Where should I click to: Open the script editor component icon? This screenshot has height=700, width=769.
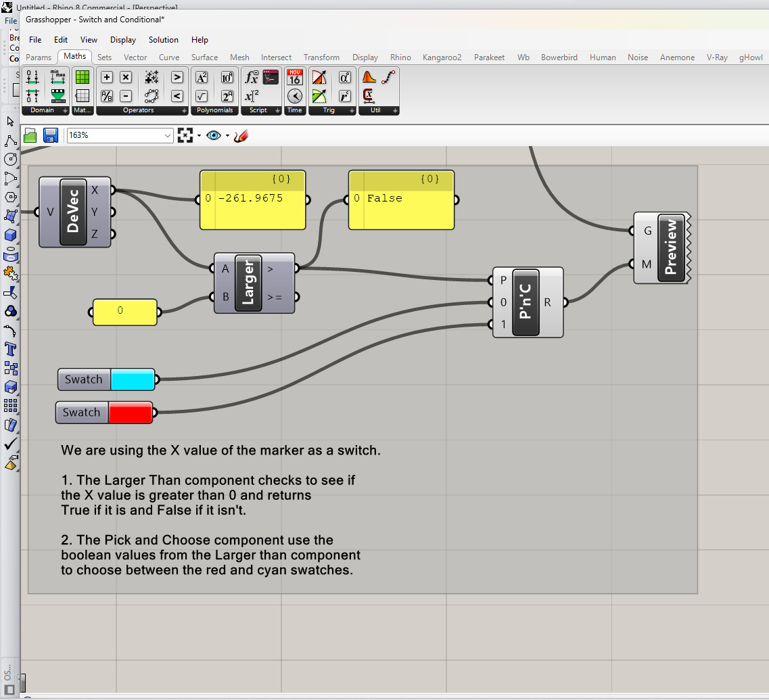point(271,77)
